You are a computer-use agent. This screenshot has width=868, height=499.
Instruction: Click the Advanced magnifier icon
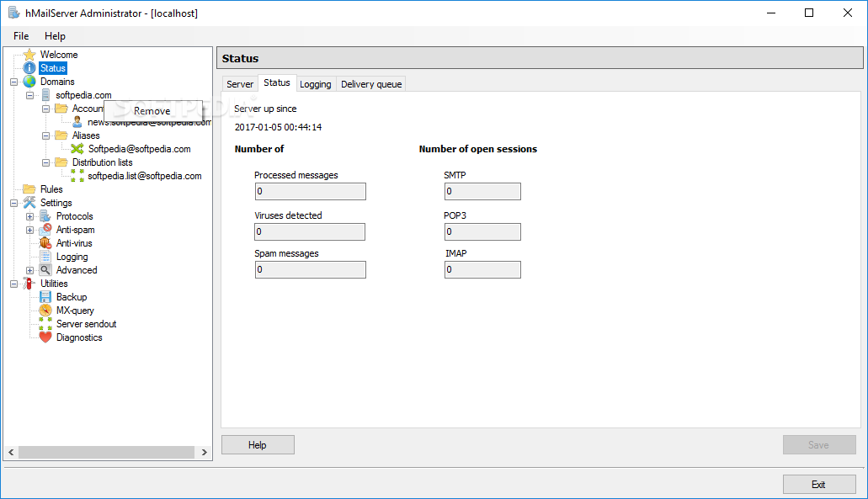point(45,270)
